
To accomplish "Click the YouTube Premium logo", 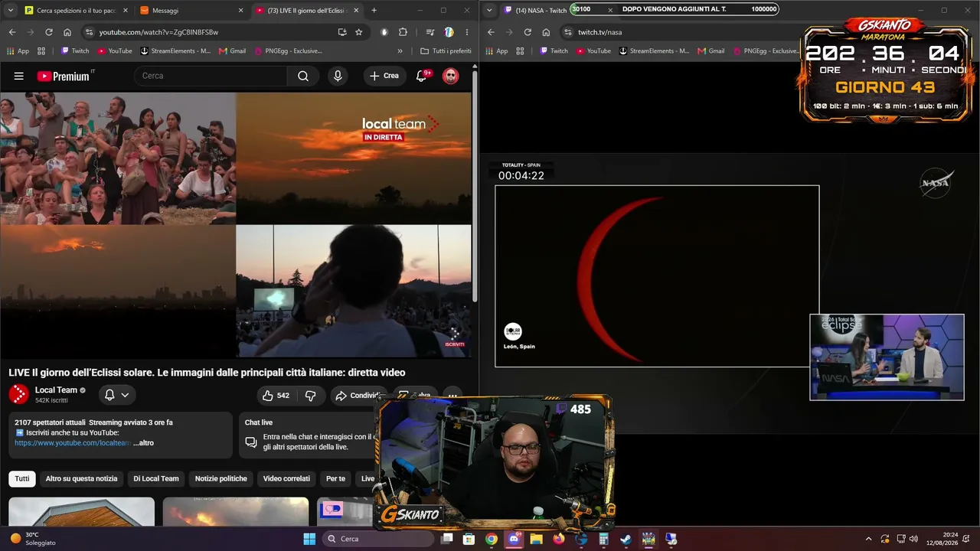I will click(64, 76).
